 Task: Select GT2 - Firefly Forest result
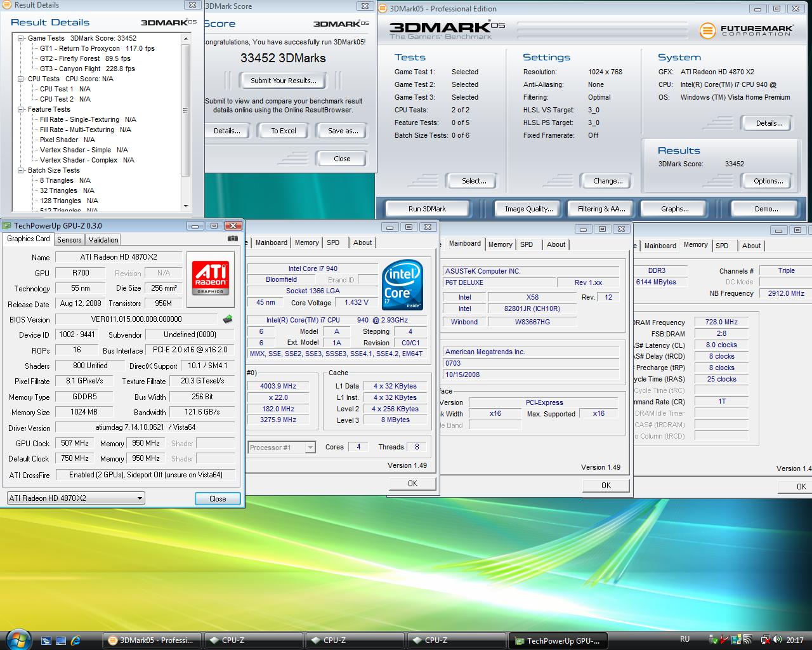85,58
